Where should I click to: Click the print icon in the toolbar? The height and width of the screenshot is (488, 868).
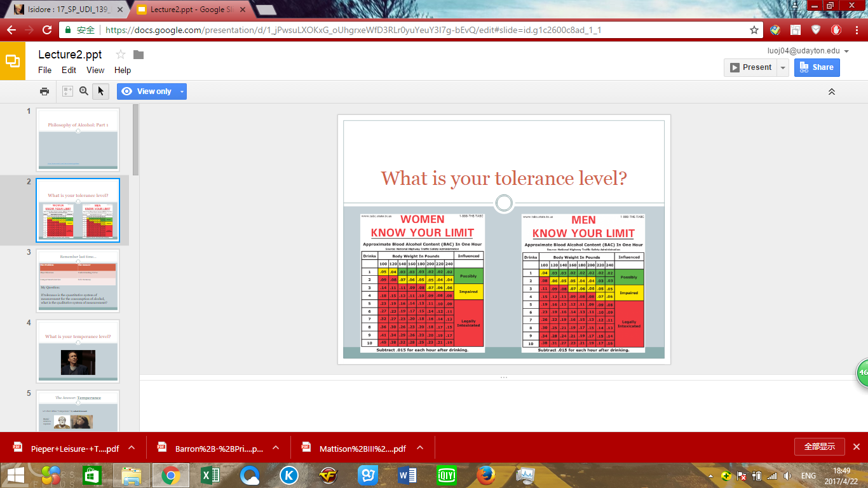44,91
